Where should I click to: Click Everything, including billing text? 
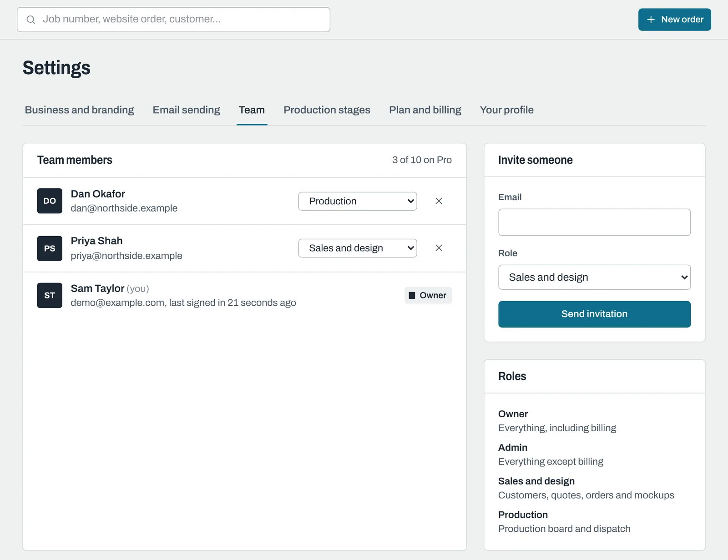click(x=557, y=428)
